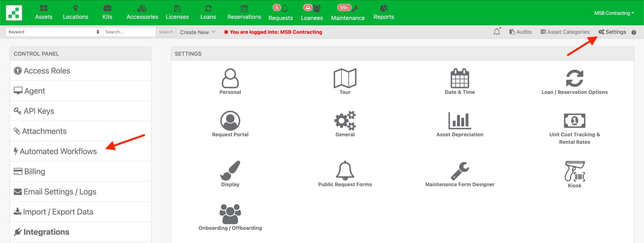Open Onboarding / Offboarding settings

pos(230,217)
